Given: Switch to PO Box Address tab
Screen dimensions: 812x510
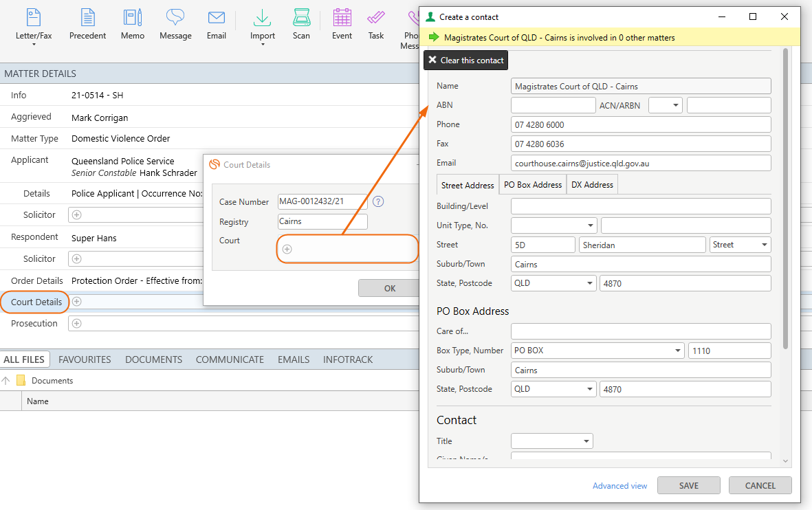Looking at the screenshot, I should tap(533, 185).
